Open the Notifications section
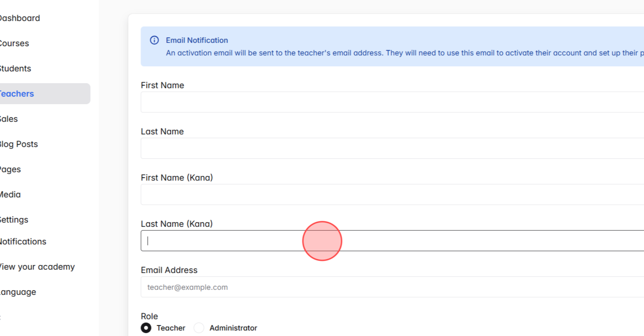This screenshot has height=336, width=644. point(23,241)
